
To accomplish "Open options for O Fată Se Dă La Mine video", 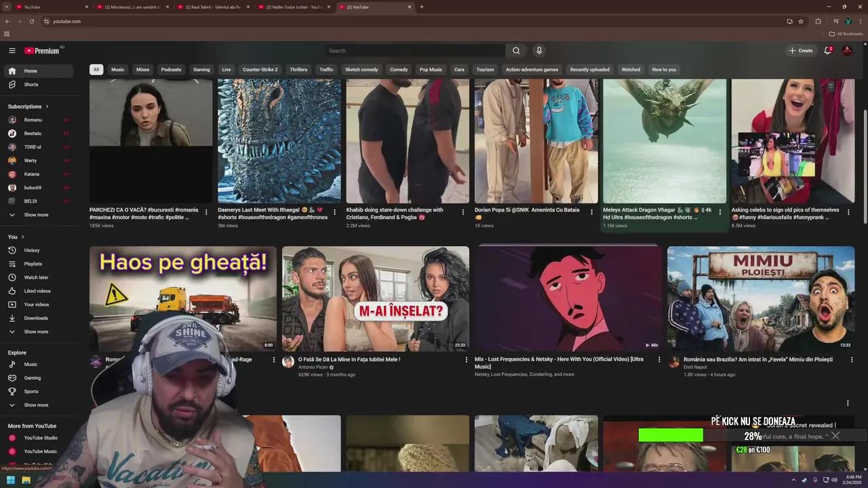I will [467, 360].
